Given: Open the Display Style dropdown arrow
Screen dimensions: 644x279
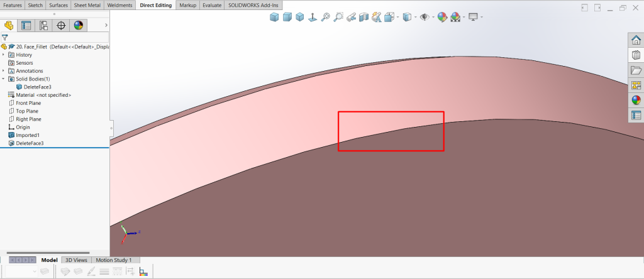Looking at the screenshot, I should [x=414, y=17].
